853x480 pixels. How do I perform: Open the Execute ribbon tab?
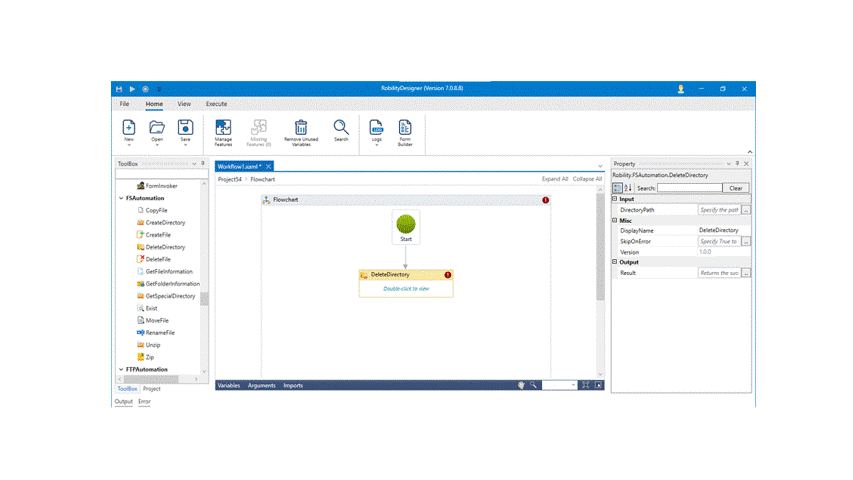(x=216, y=104)
